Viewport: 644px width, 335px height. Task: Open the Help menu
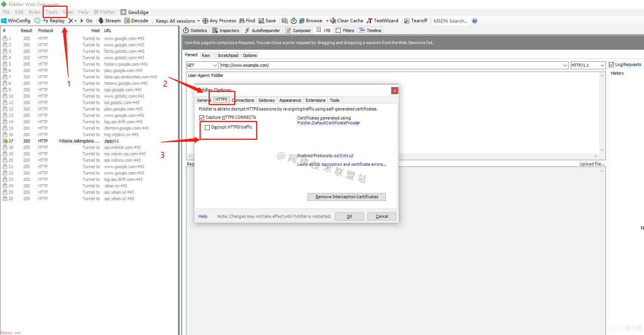83,12
